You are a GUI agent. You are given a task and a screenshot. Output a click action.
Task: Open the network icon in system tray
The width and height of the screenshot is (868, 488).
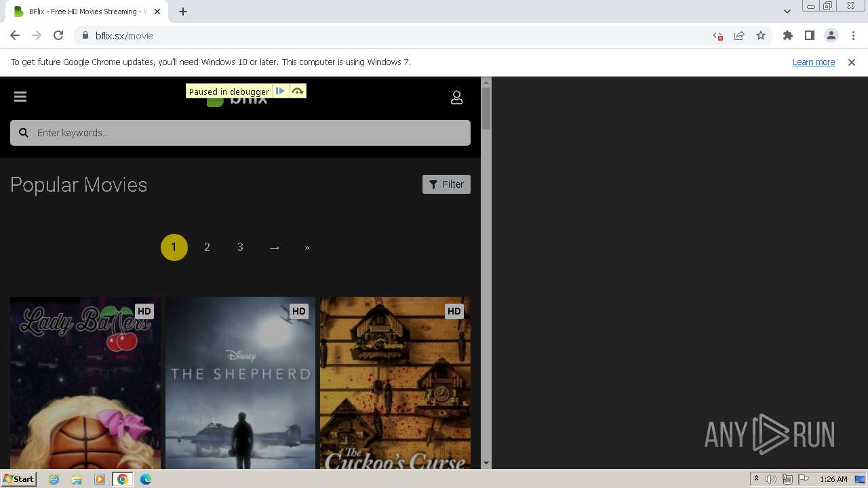pos(787,479)
